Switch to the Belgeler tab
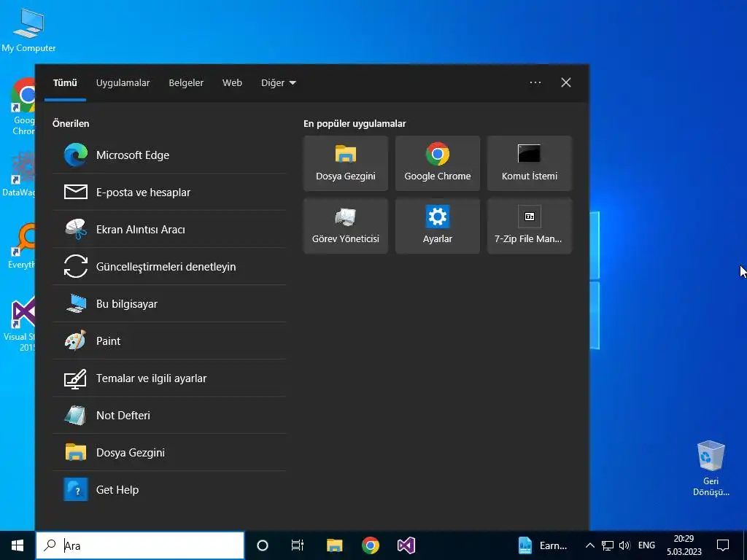747x560 pixels. pos(186,83)
